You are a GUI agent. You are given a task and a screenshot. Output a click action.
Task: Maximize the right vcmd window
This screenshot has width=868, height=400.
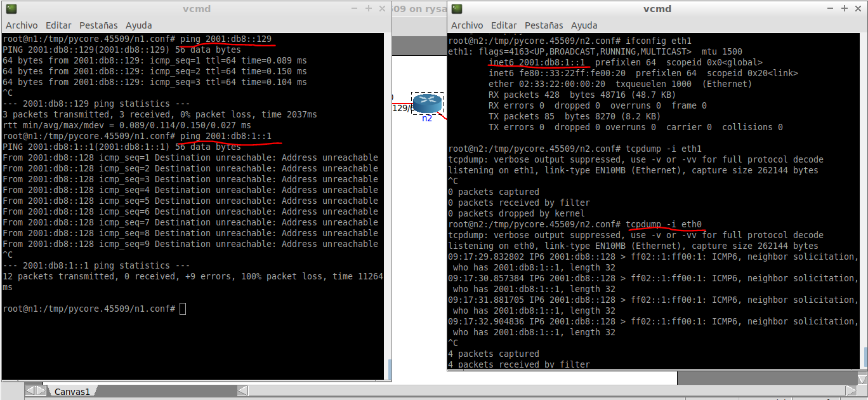(845, 9)
